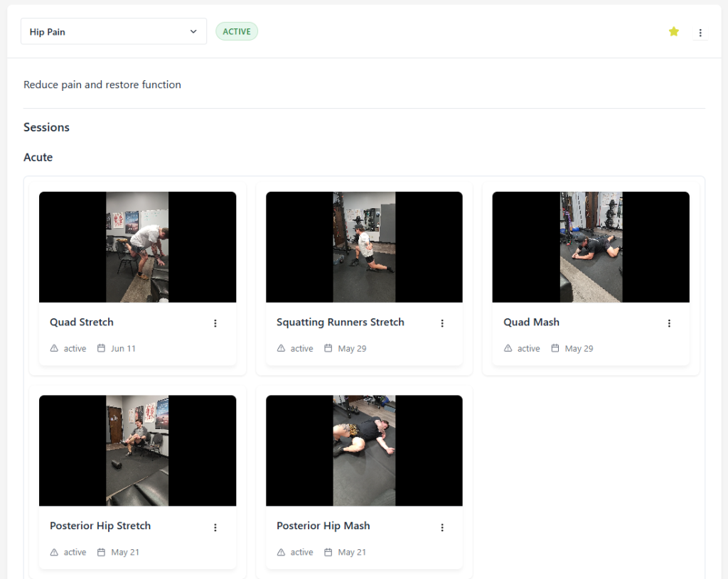Click May 21 date on Posterior Hip Mash

pos(352,552)
